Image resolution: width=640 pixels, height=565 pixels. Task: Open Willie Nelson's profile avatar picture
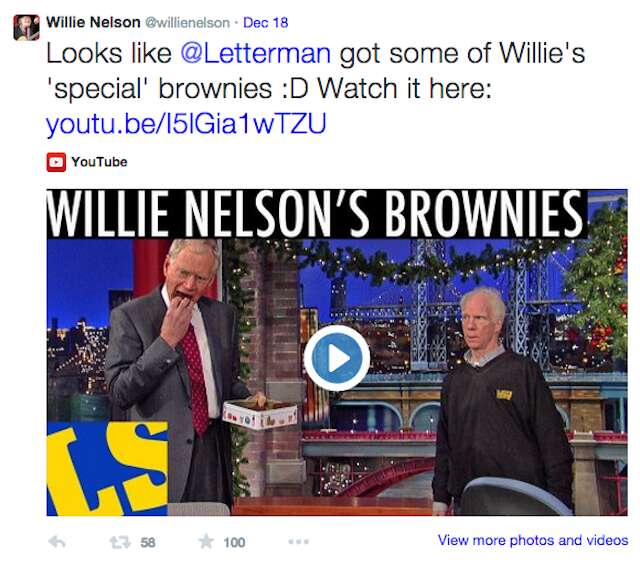27,27
